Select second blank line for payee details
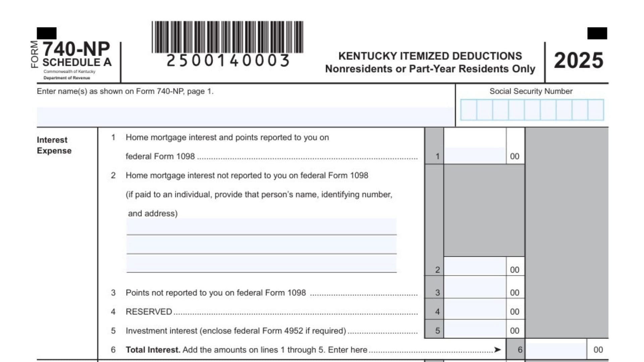644x362 pixels. [x=261, y=245]
